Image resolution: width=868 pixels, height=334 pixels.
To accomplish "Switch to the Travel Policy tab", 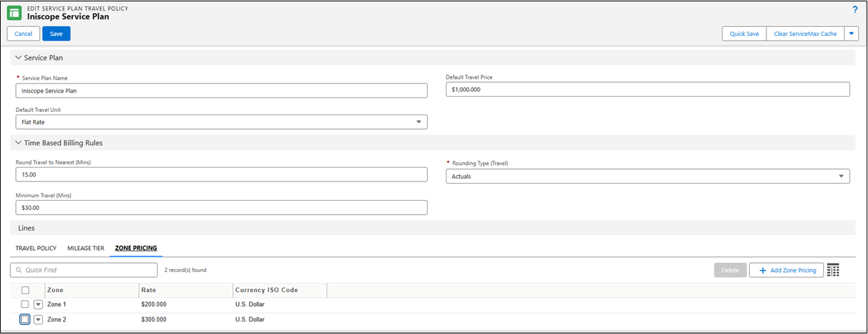I will (36, 248).
